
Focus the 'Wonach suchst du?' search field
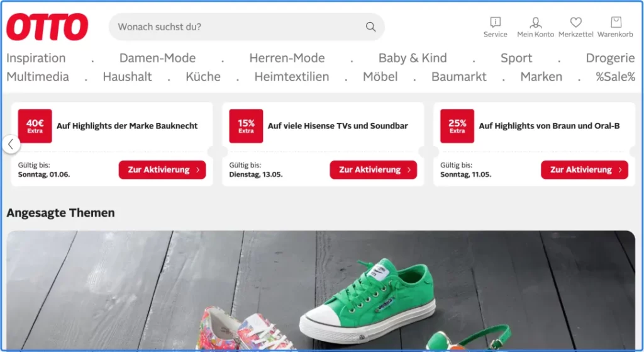247,26
